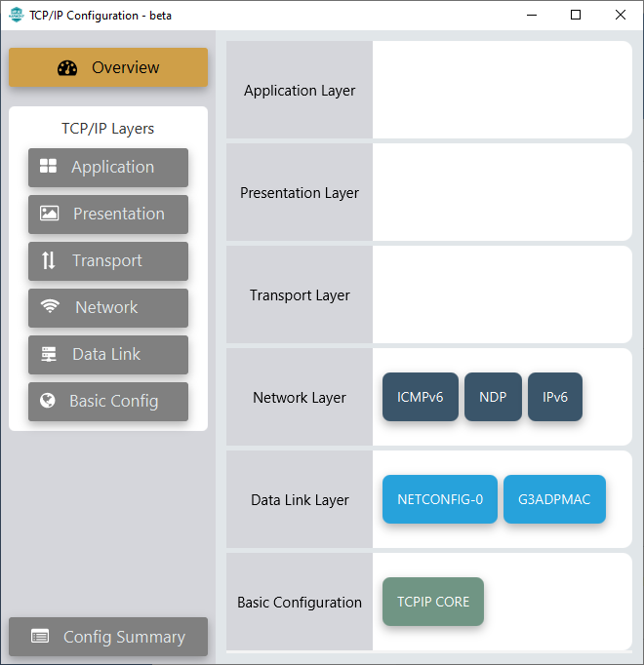Click the Overview dashboard gauge icon

click(67, 68)
